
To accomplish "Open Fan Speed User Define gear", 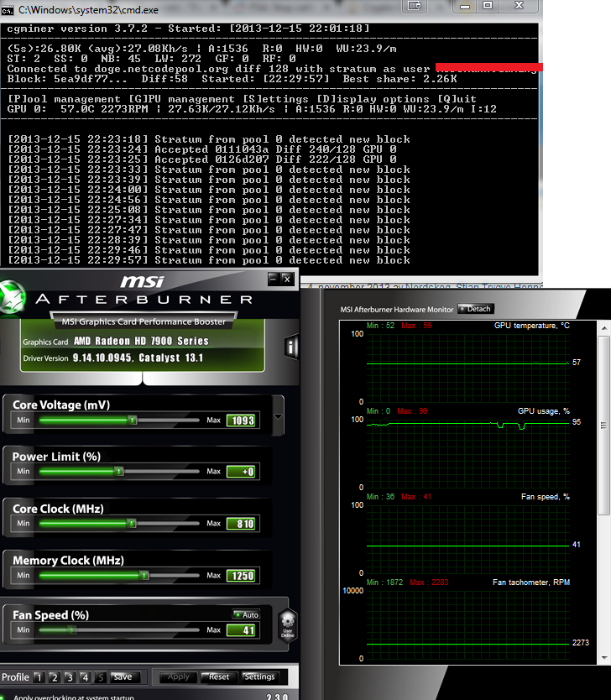I will click(287, 625).
